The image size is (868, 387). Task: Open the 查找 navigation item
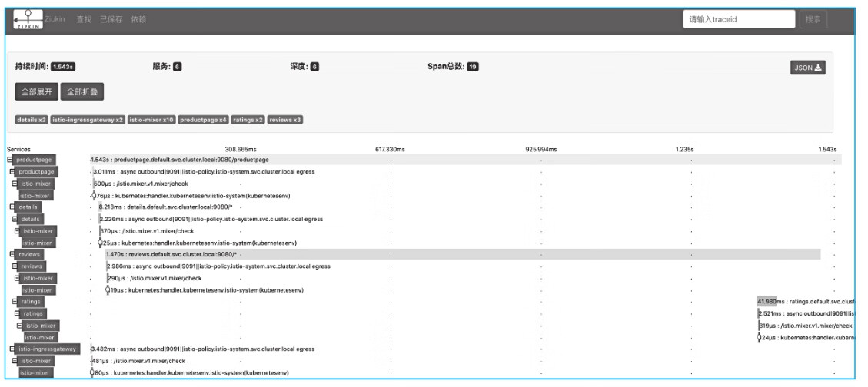[x=83, y=18]
